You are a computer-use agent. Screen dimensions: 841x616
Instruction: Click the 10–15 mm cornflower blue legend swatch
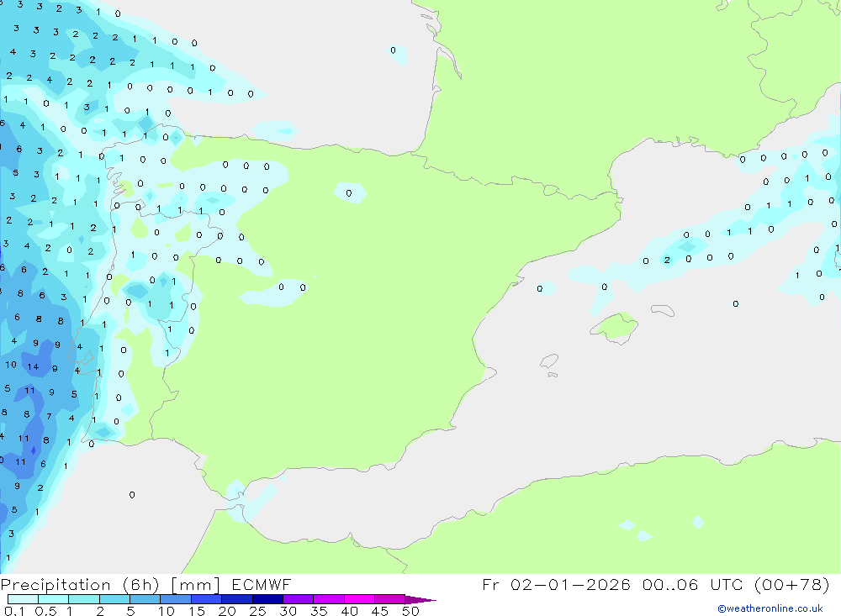click(x=176, y=599)
